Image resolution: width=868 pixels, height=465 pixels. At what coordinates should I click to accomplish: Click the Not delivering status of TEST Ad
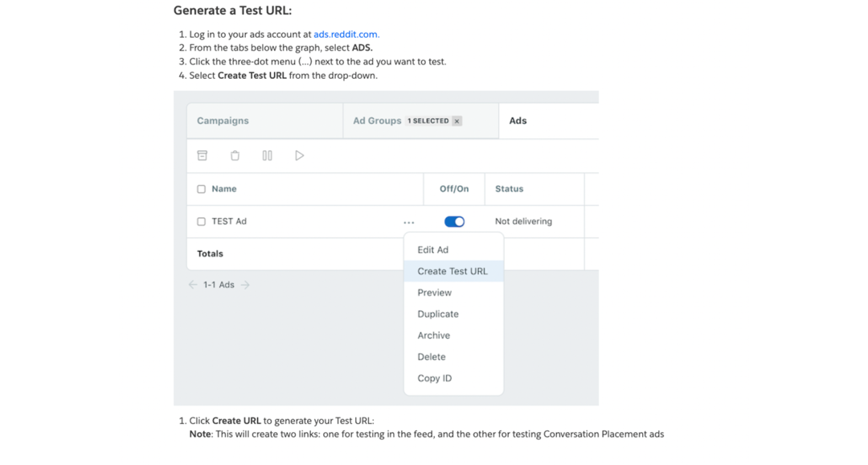pos(526,221)
